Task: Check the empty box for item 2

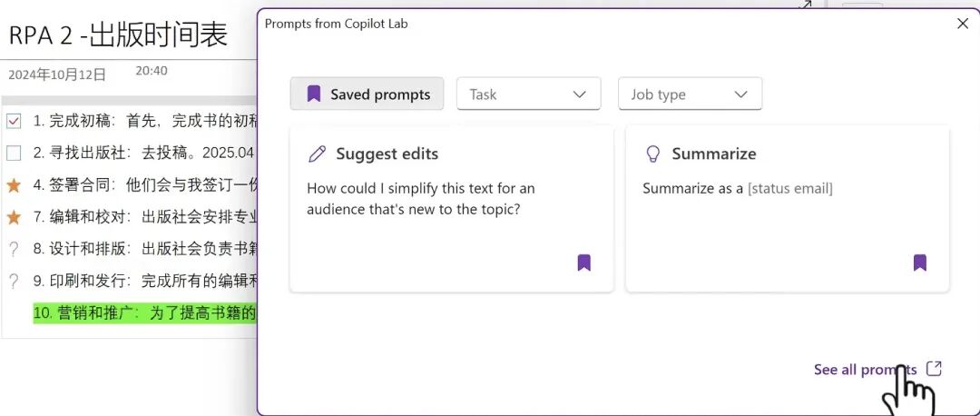Action: (x=14, y=153)
